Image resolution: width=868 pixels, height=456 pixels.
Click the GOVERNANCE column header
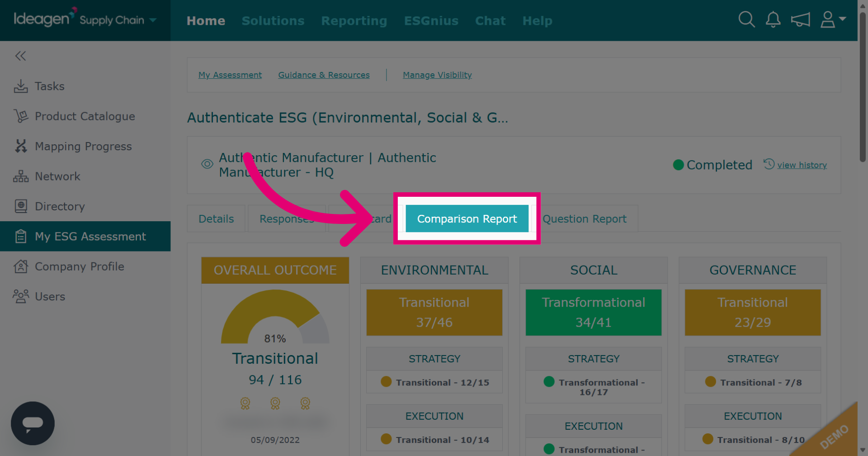coord(752,270)
